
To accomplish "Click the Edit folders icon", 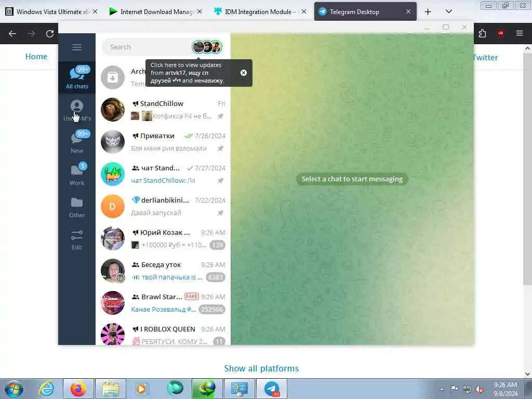I will [x=77, y=239].
